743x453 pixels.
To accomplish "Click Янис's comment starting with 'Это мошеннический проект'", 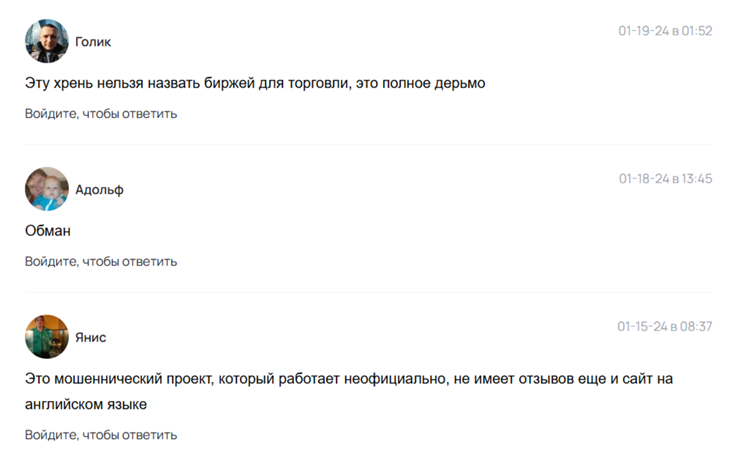I will [349, 391].
